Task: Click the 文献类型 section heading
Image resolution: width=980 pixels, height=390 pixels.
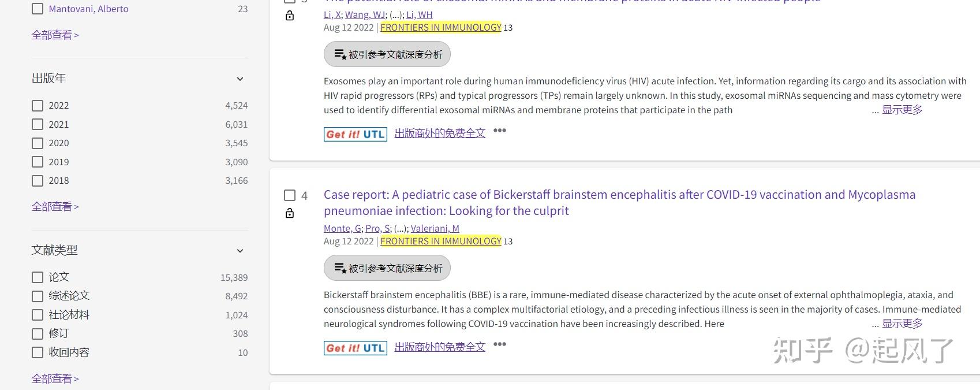Action: 54,250
